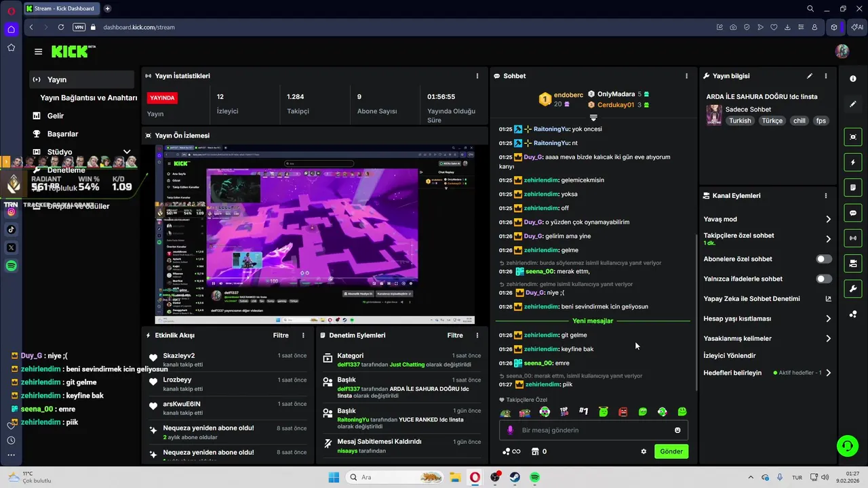Toggle the document moderation log widget
This screenshot has width=868, height=488.
[x=853, y=188]
